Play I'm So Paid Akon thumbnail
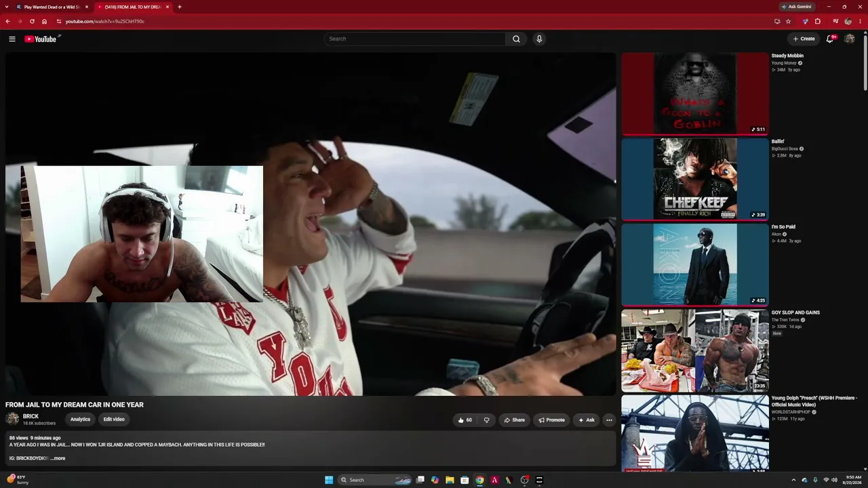 pyautogui.click(x=695, y=265)
